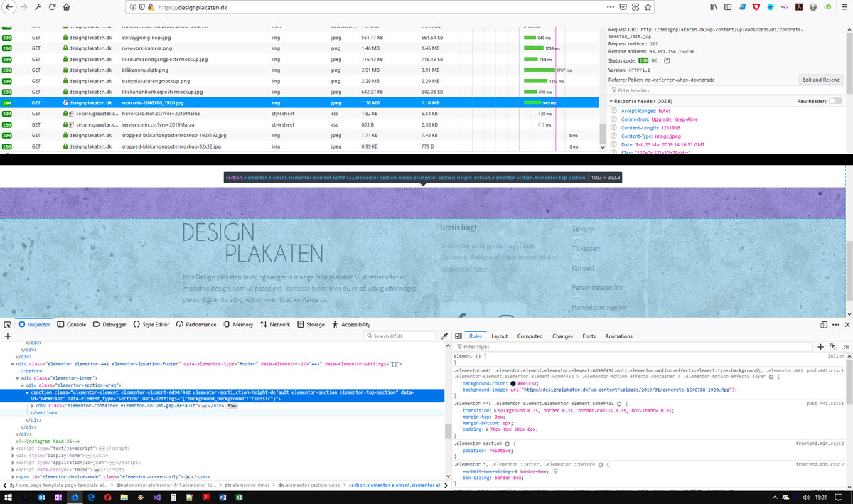The image size is (853, 504).
Task: Collapse the Response headers section
Action: click(611, 102)
